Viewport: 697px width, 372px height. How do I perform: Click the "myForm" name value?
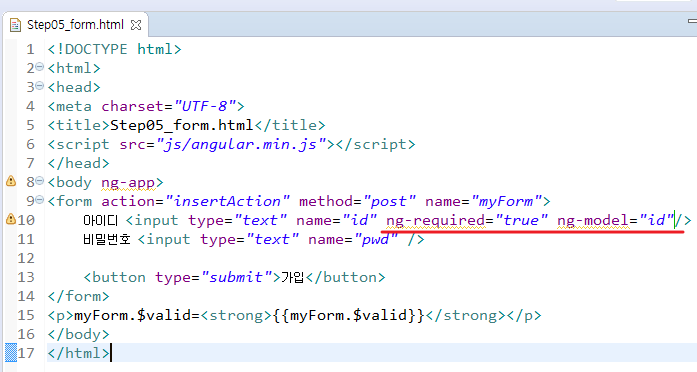(x=506, y=201)
